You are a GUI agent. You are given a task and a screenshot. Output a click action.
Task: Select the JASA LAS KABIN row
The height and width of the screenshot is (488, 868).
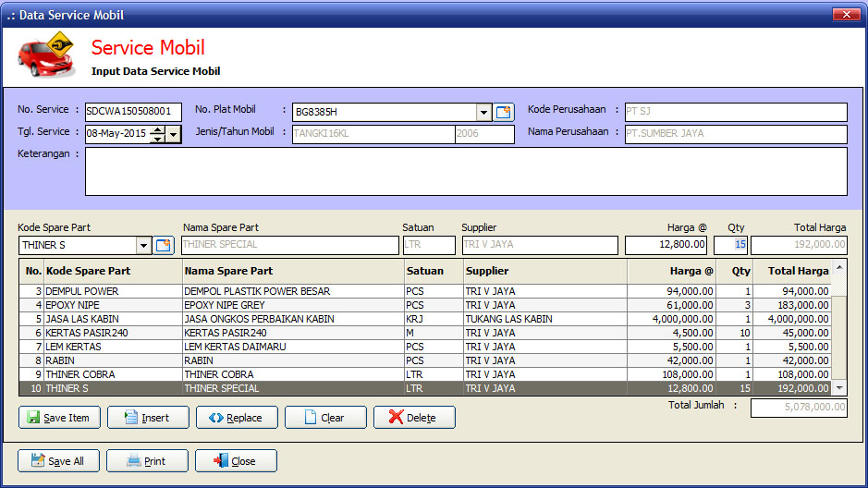click(277, 319)
